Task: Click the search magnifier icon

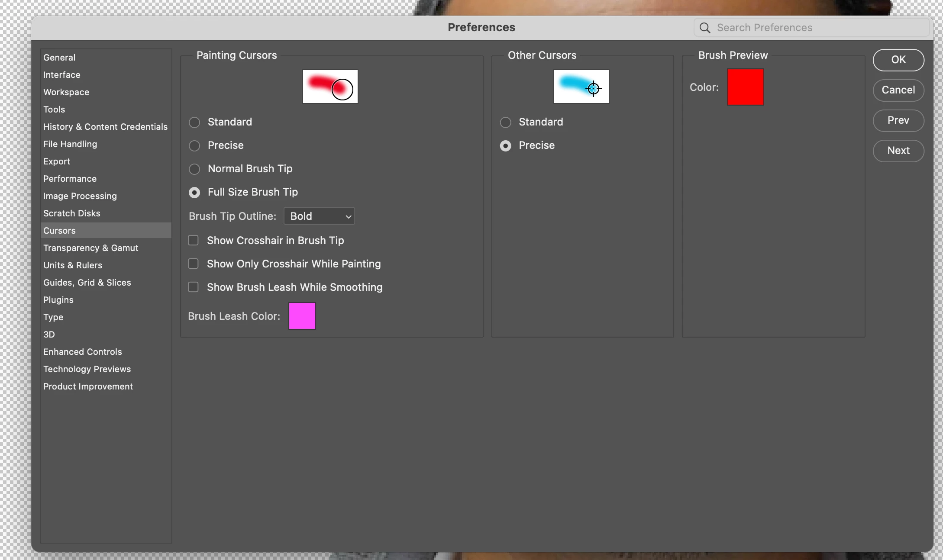Action: tap(704, 28)
